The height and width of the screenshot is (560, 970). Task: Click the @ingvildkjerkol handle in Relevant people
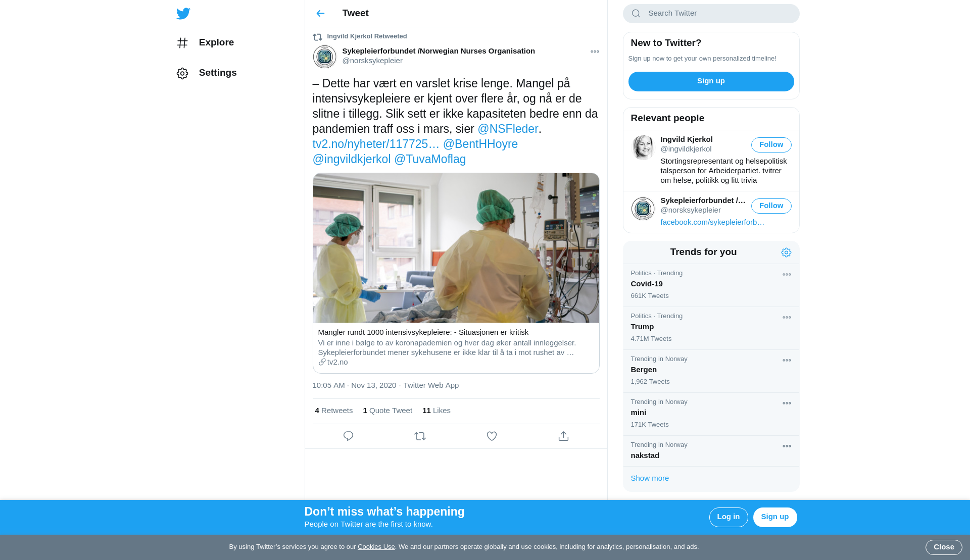(x=686, y=149)
